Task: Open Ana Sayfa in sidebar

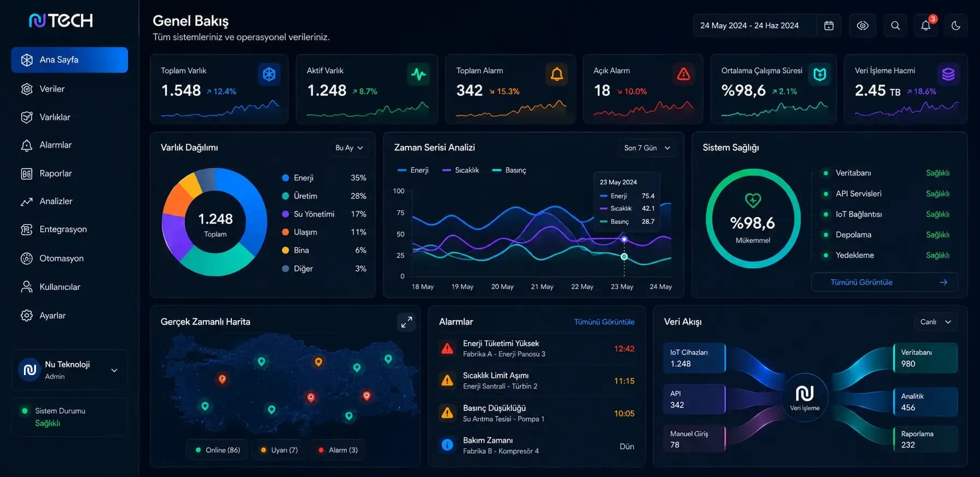Action: pos(69,60)
